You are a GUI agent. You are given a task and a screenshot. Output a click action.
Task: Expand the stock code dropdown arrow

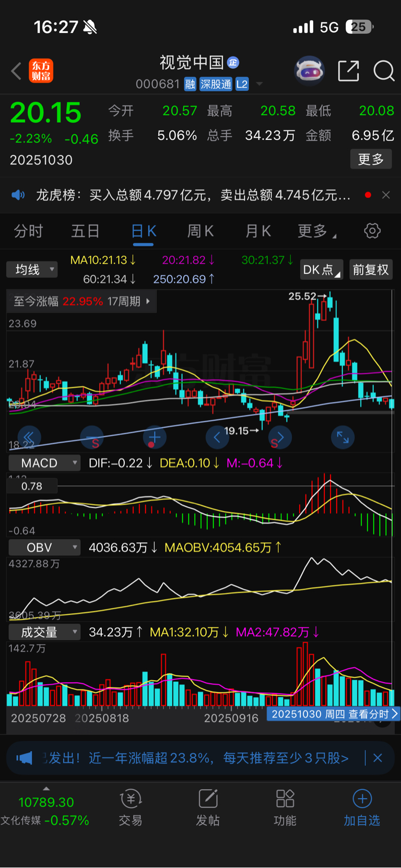coord(259,85)
